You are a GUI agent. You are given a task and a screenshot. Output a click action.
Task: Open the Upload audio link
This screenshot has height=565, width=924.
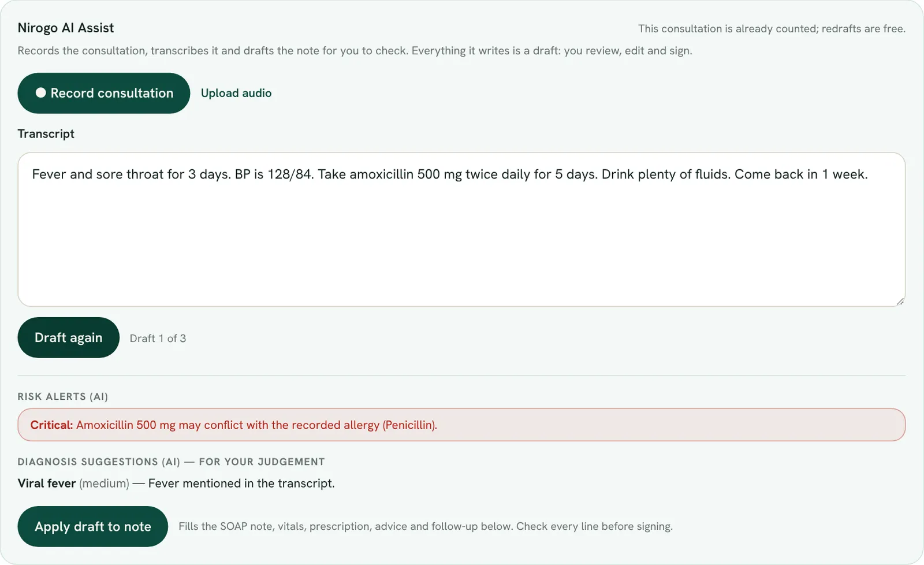pos(236,93)
